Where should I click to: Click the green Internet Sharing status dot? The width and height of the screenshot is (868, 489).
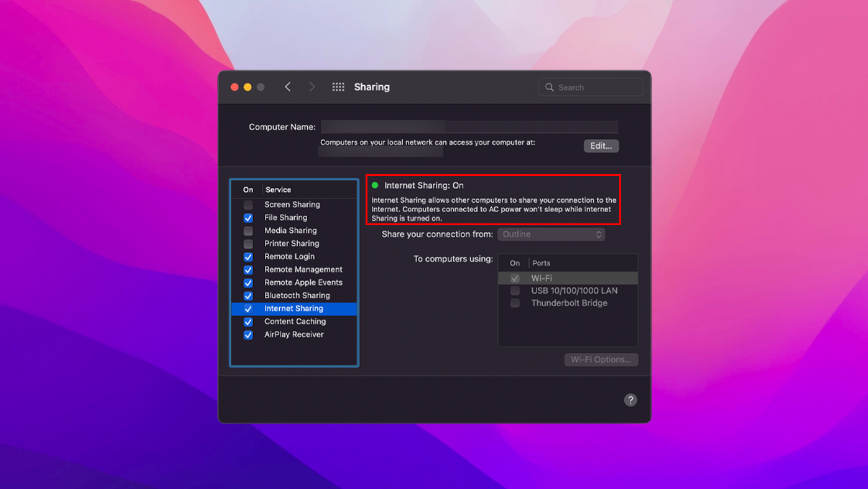(375, 185)
